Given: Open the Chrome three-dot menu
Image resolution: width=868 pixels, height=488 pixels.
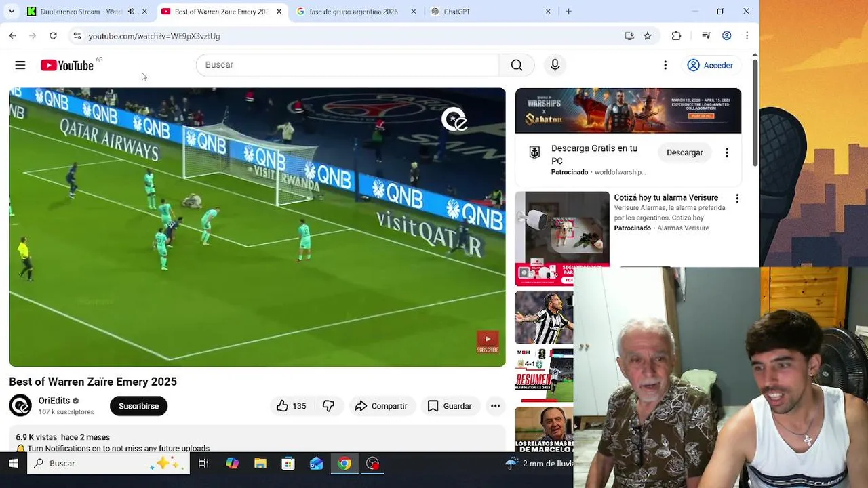Looking at the screenshot, I should coord(747,36).
